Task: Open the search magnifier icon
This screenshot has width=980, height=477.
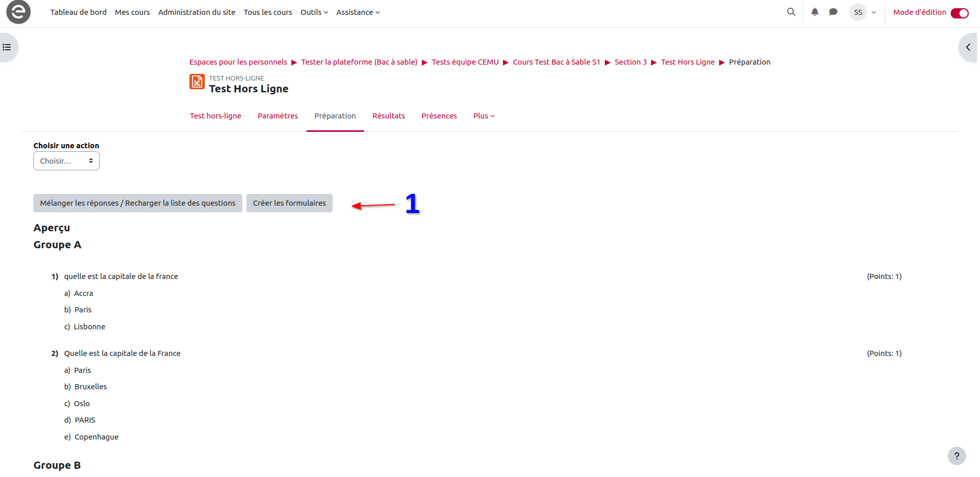Action: 791,12
